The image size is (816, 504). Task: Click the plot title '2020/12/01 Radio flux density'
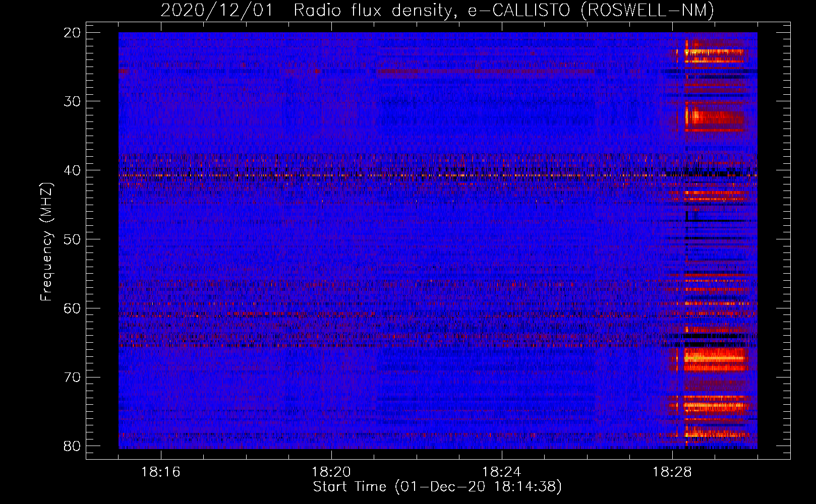(437, 10)
